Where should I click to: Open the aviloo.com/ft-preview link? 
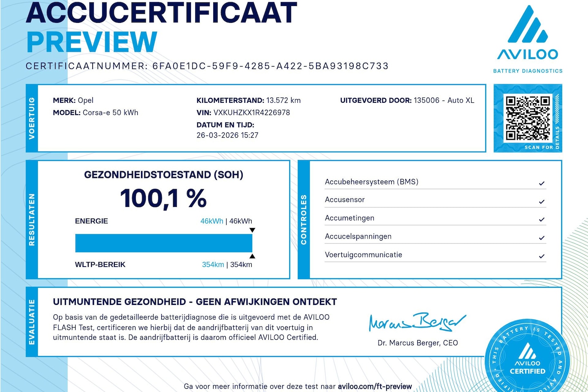click(374, 386)
